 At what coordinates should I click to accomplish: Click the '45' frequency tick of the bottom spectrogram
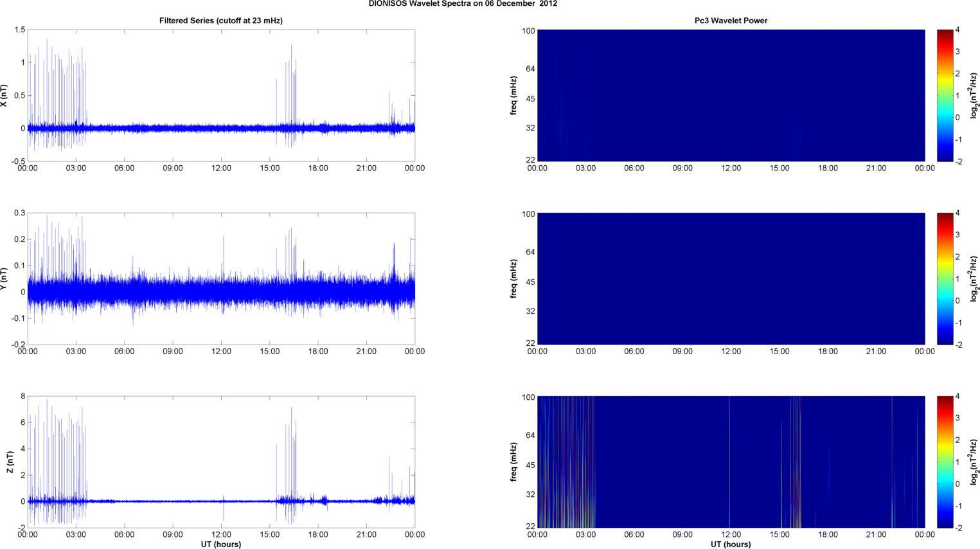pyautogui.click(x=530, y=465)
